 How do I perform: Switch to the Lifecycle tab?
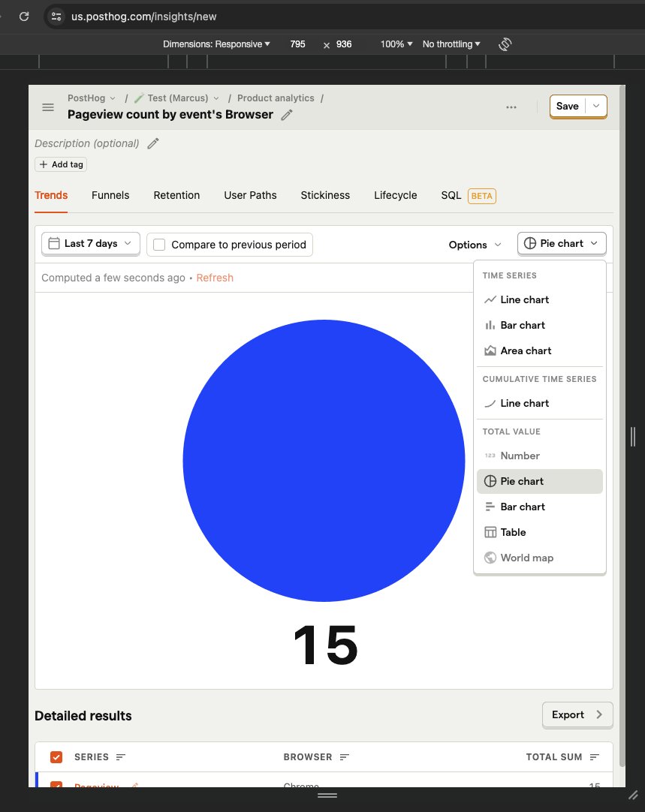point(395,195)
